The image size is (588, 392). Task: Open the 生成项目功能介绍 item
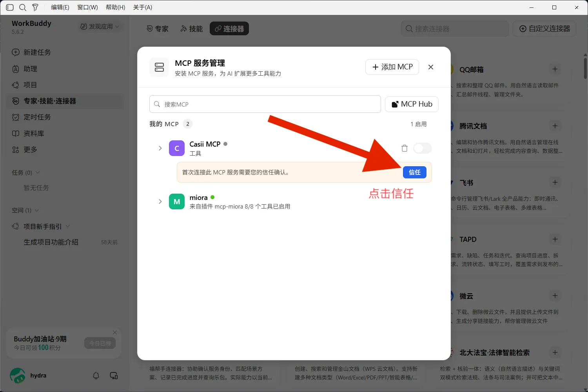pos(51,242)
